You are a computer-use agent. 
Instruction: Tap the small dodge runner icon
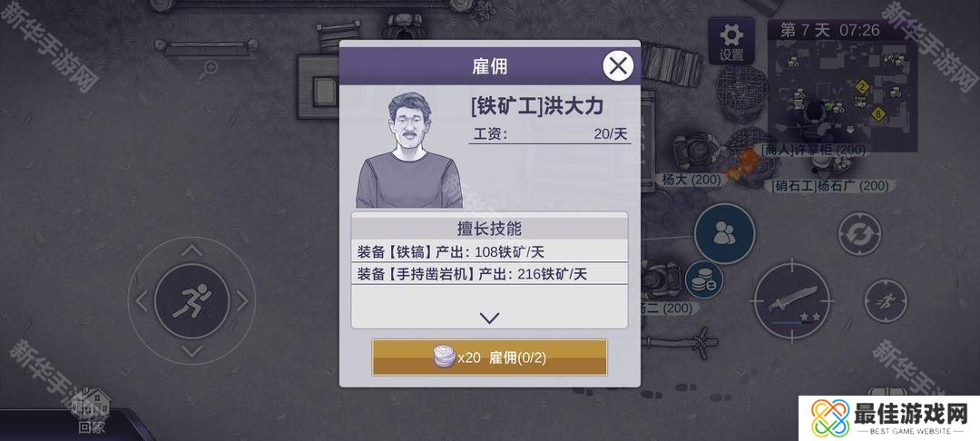coord(885,301)
